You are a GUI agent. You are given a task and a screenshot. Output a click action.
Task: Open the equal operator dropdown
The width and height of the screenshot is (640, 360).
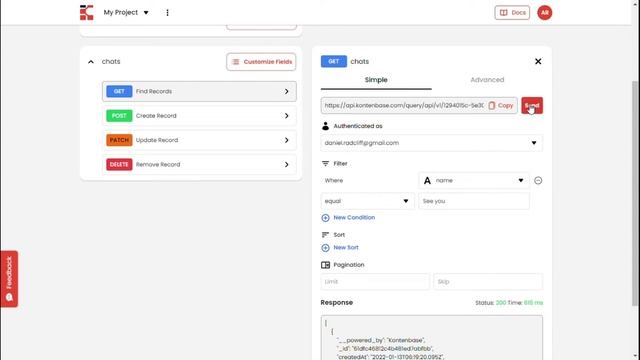pos(367,201)
